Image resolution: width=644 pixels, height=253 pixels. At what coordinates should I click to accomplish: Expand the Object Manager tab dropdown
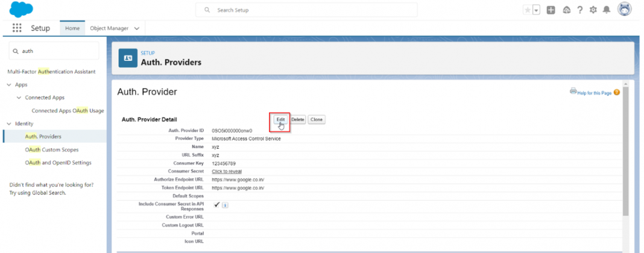(137, 28)
